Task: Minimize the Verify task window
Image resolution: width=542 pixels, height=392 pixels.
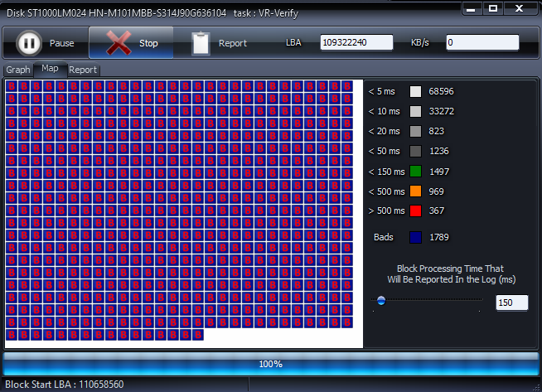Action: [x=471, y=8]
